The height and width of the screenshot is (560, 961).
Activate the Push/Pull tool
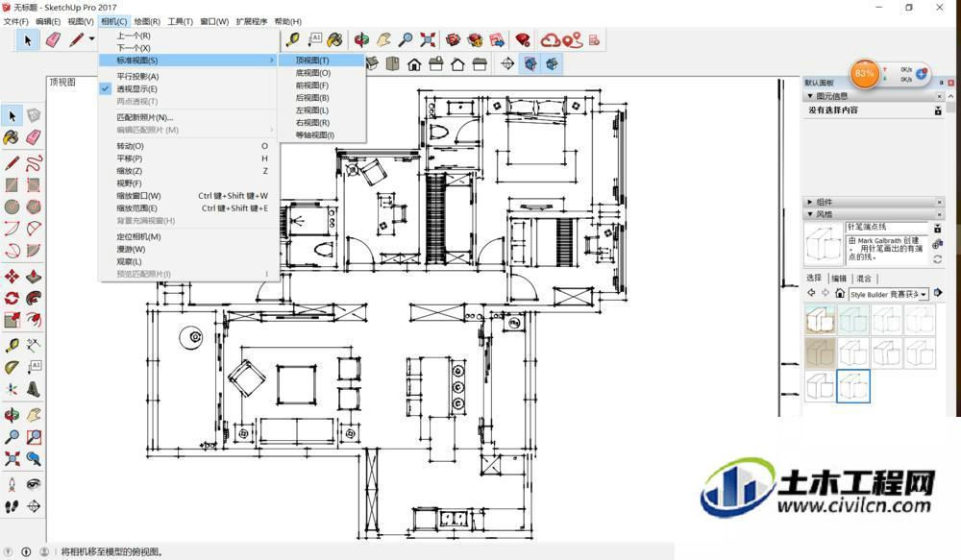pos(34,277)
